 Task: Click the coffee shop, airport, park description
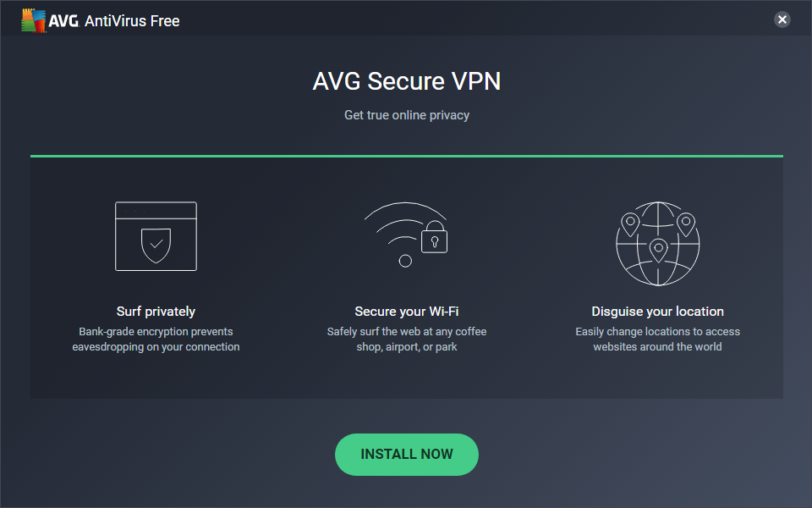407,340
